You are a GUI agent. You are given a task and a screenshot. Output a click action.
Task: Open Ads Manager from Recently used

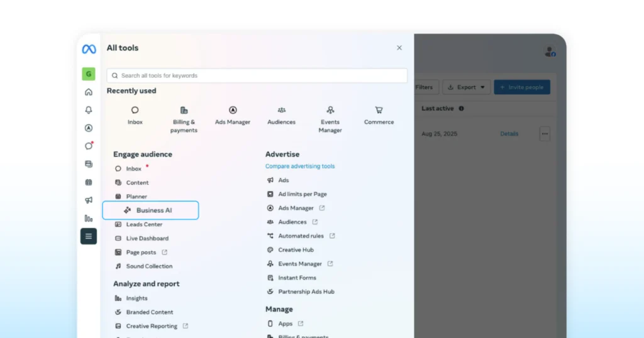(233, 116)
